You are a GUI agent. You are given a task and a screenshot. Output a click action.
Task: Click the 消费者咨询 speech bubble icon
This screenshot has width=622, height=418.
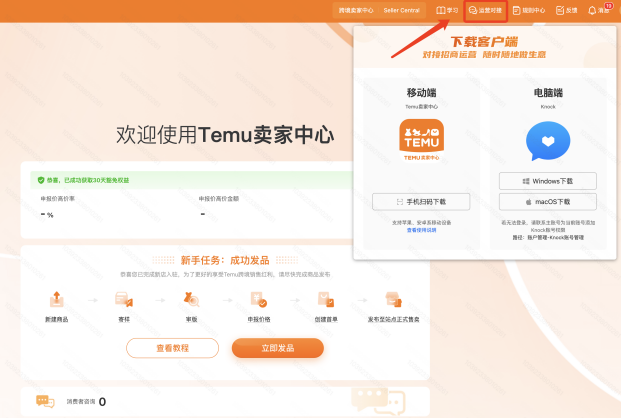coord(45,401)
